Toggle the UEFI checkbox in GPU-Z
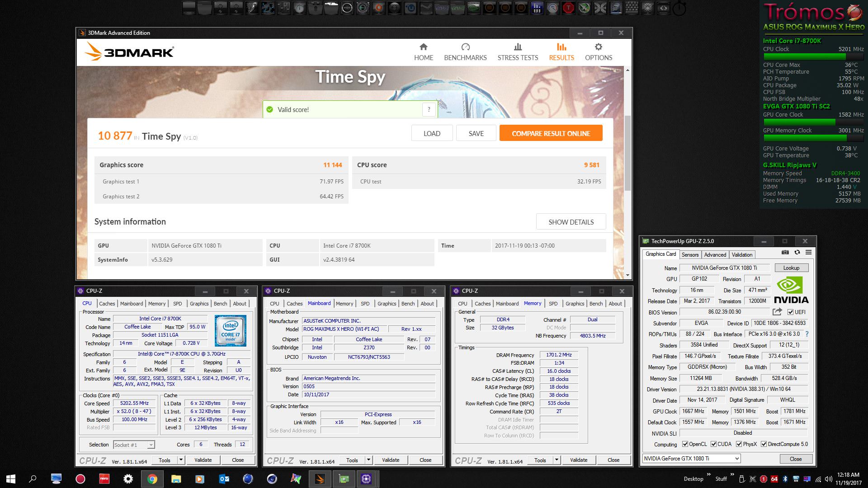868x488 pixels. pos(790,312)
